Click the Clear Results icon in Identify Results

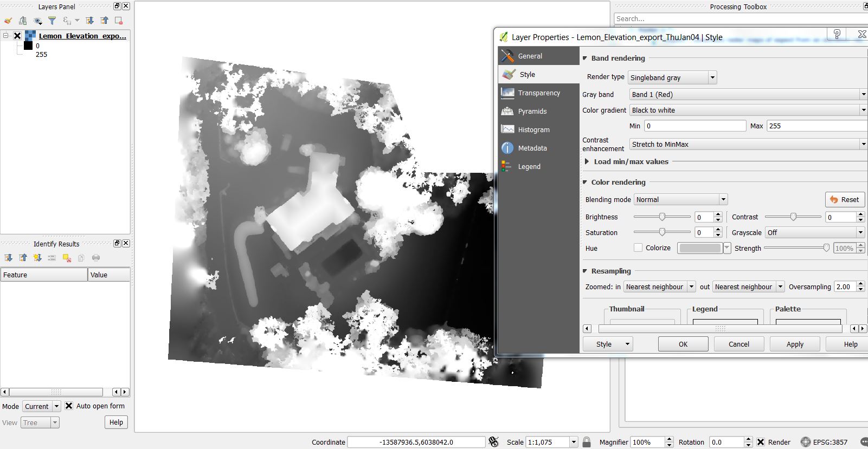click(67, 258)
